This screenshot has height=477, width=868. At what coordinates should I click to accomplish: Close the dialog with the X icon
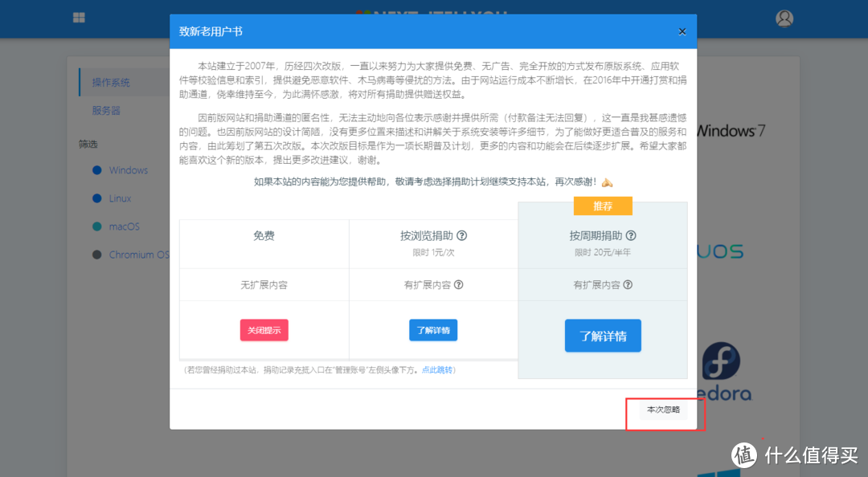(682, 31)
